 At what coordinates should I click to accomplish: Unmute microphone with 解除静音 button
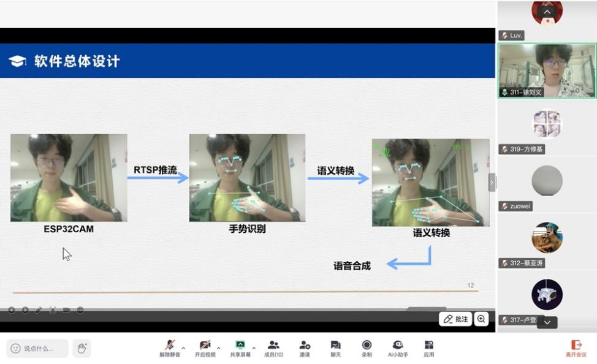[x=170, y=348]
